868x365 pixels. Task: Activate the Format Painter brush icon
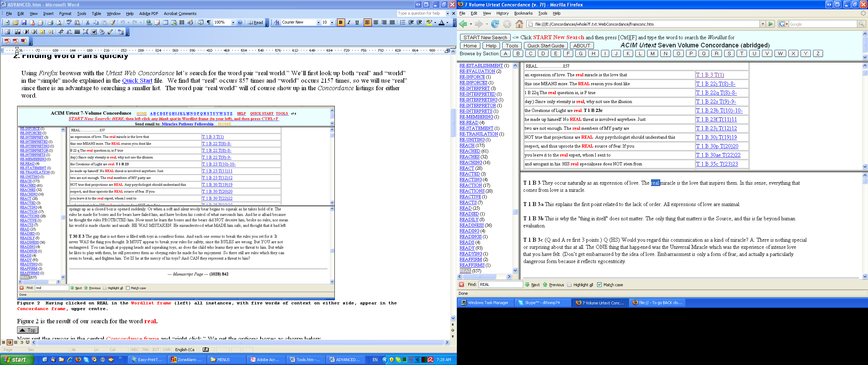coord(112,22)
